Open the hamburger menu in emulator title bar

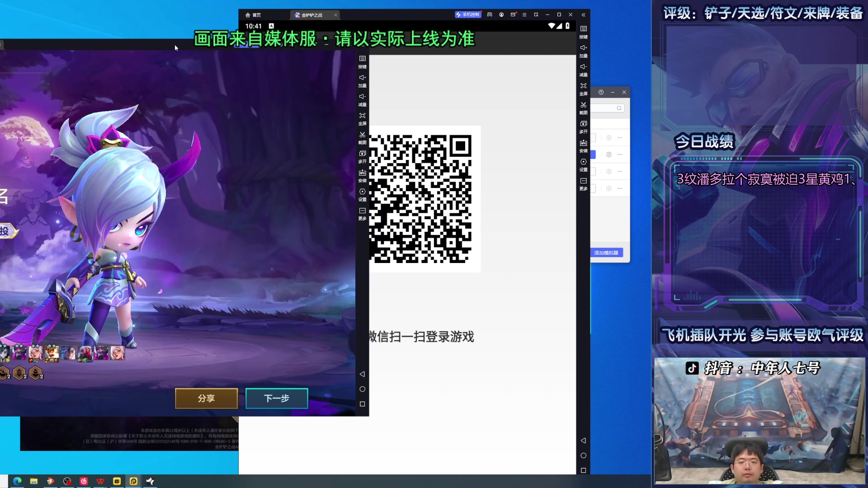coord(524,14)
